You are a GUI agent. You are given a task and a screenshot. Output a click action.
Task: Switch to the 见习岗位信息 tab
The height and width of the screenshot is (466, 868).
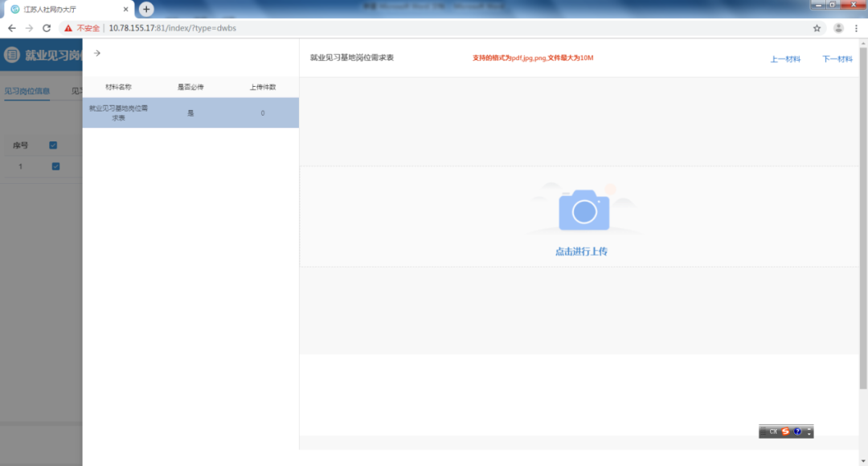point(27,92)
